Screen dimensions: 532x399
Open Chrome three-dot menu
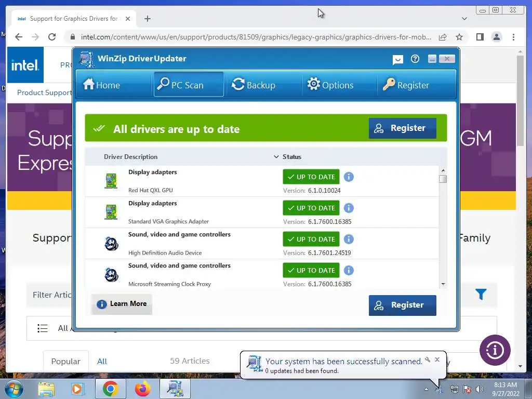(513, 37)
